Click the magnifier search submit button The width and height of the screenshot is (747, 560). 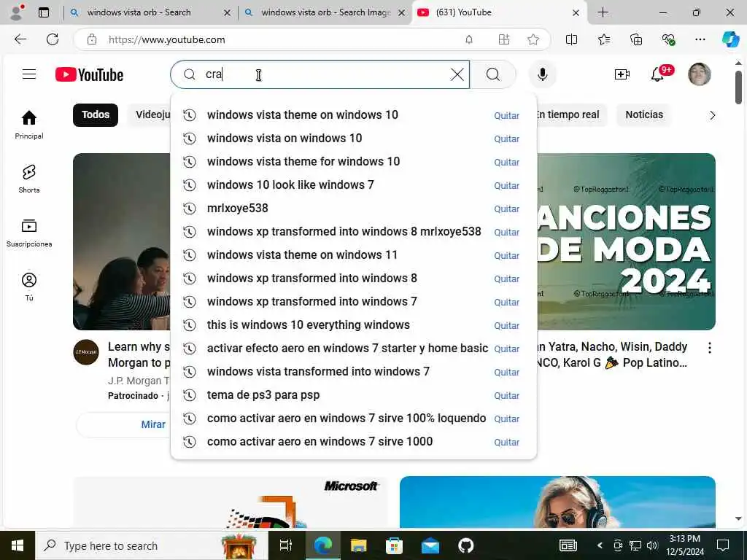[493, 74]
